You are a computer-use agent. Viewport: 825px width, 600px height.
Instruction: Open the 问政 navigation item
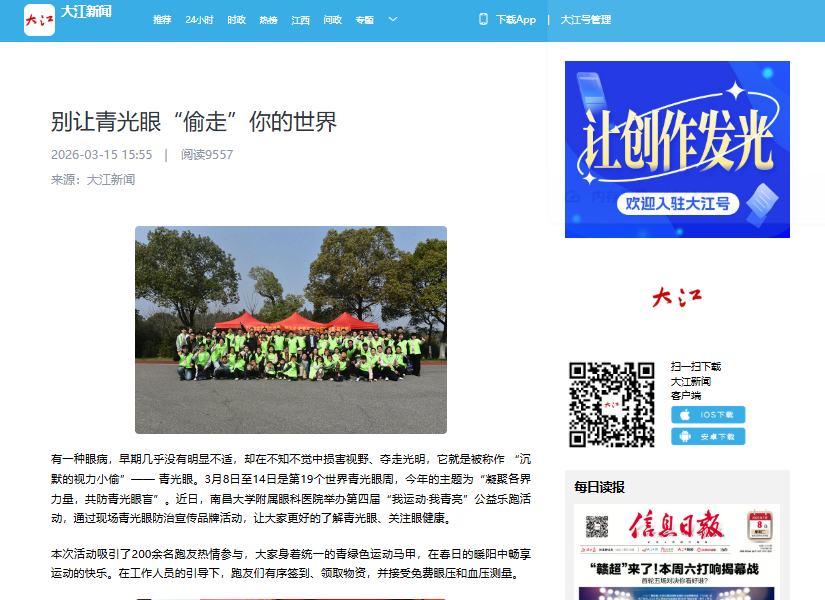[x=332, y=20]
